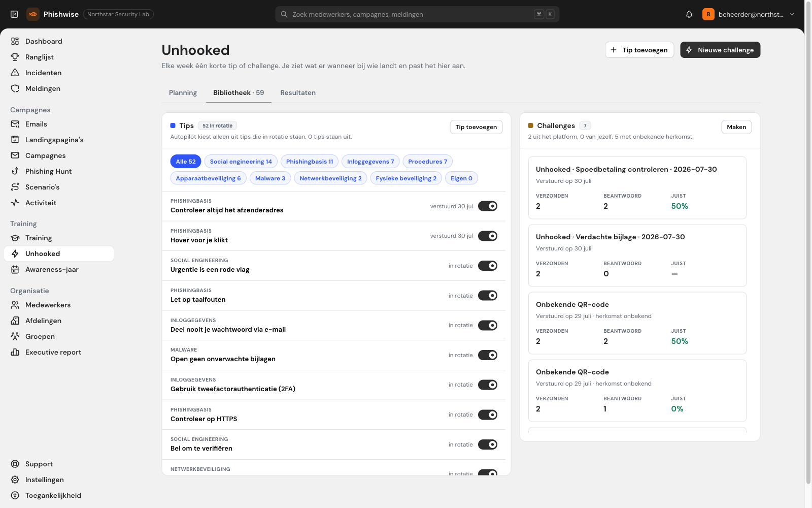Open 'Verdachte bijlage' challenge card
Screen dimensions: 812x508
pyautogui.click(x=637, y=256)
